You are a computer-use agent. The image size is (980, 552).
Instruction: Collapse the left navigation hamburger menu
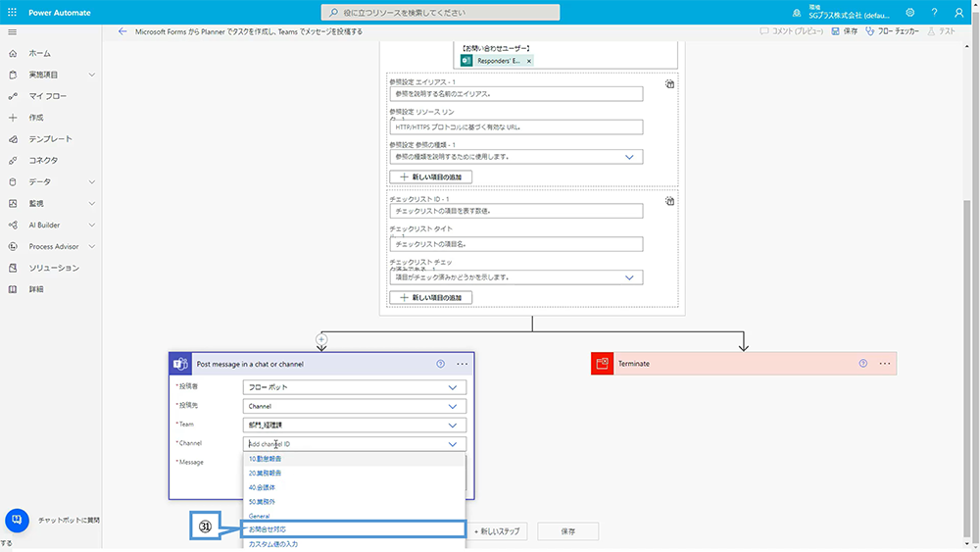click(x=13, y=32)
